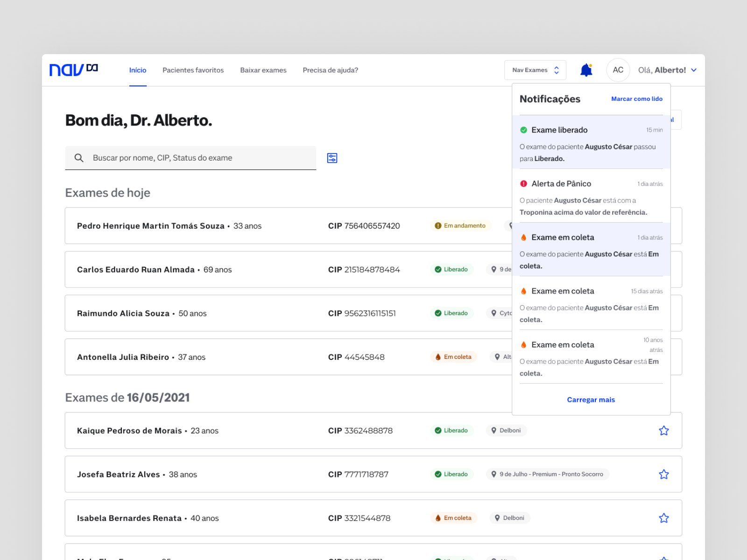This screenshot has width=747, height=560.
Task: Open the Alerta de Pânico notification
Action: [x=591, y=196]
